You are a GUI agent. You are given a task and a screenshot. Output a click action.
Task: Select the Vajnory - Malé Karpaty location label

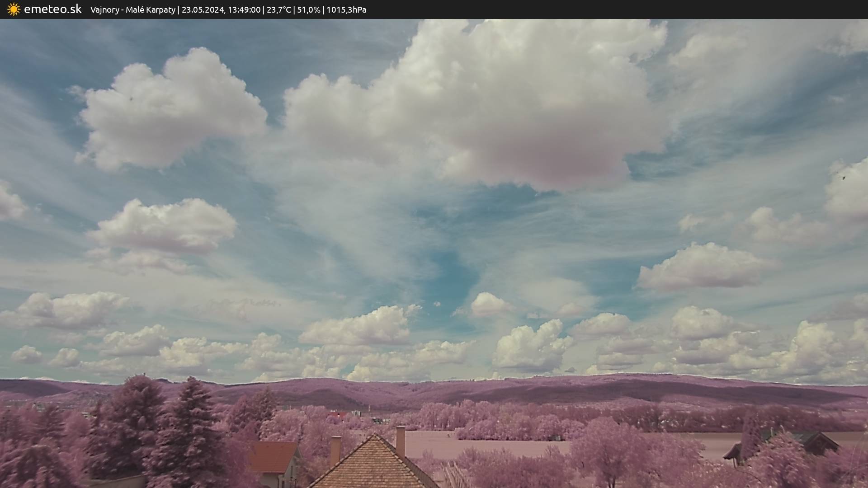coord(132,10)
